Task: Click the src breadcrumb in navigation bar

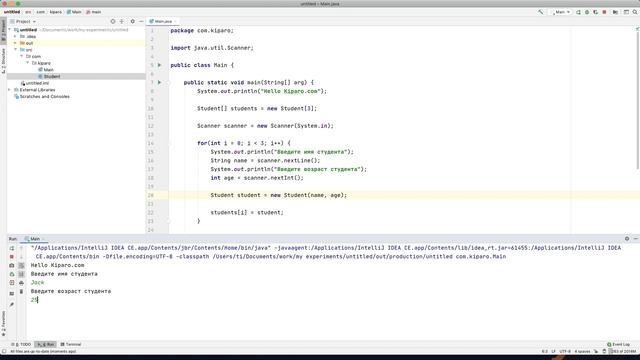Action: click(x=28, y=12)
